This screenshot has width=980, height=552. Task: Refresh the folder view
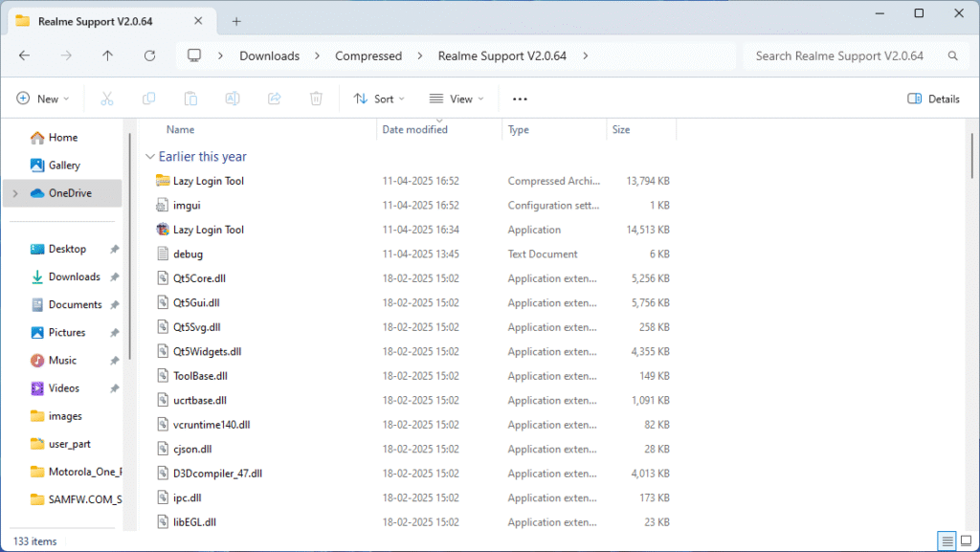pos(149,55)
